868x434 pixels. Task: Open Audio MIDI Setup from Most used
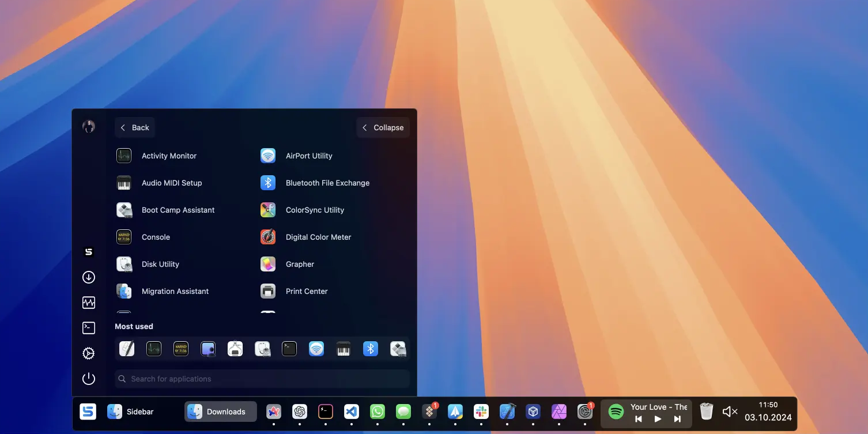tap(343, 348)
